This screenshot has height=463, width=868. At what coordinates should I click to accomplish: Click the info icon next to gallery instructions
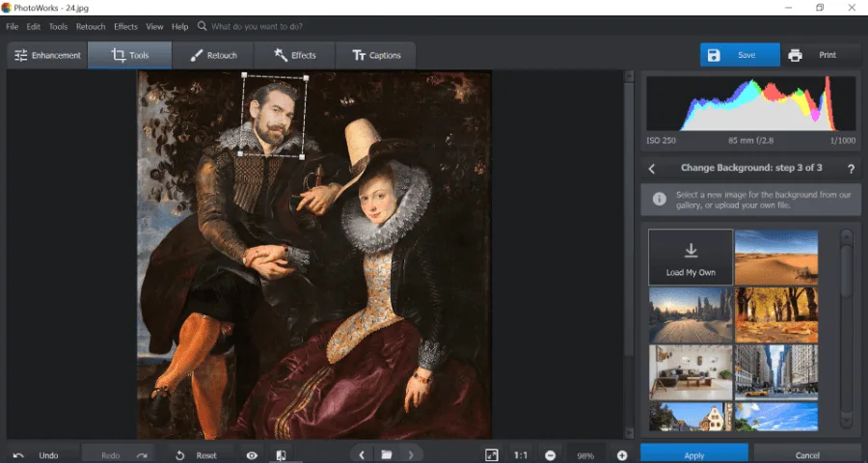click(x=659, y=199)
